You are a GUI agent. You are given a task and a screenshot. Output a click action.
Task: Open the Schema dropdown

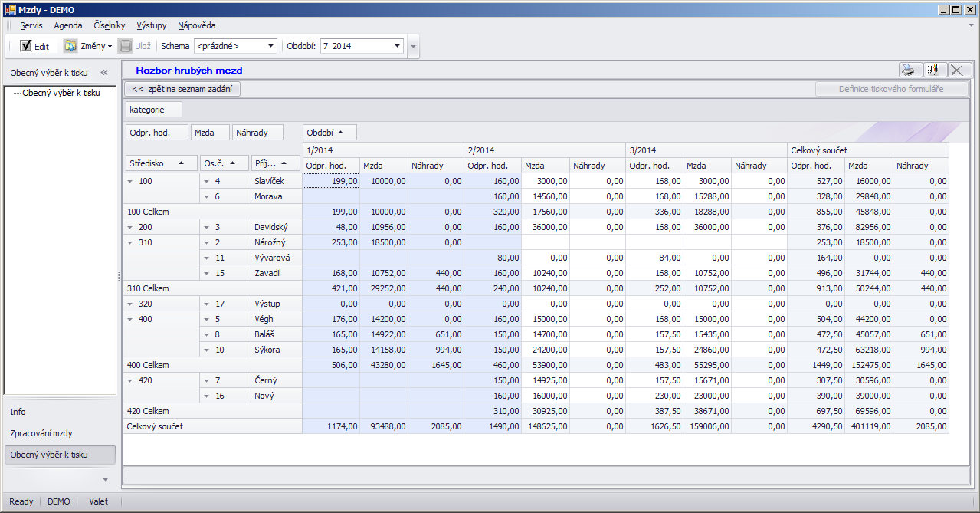[270, 46]
